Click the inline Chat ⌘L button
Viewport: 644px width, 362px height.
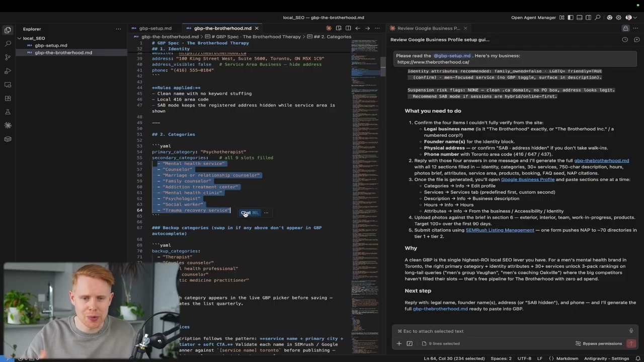(x=250, y=213)
